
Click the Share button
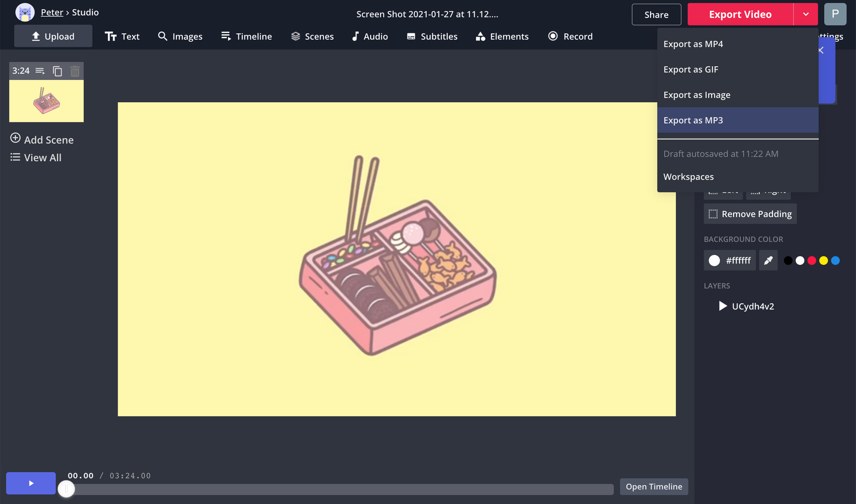point(656,15)
